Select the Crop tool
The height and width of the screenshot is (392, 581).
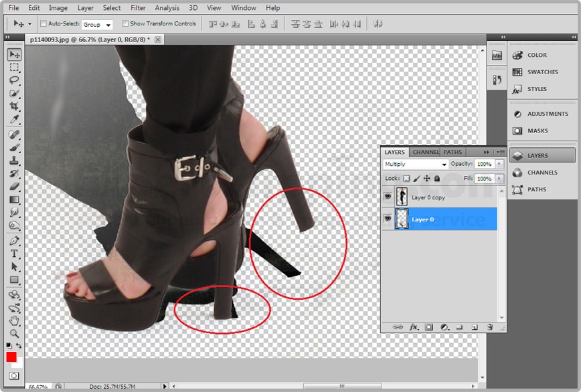tap(14, 106)
